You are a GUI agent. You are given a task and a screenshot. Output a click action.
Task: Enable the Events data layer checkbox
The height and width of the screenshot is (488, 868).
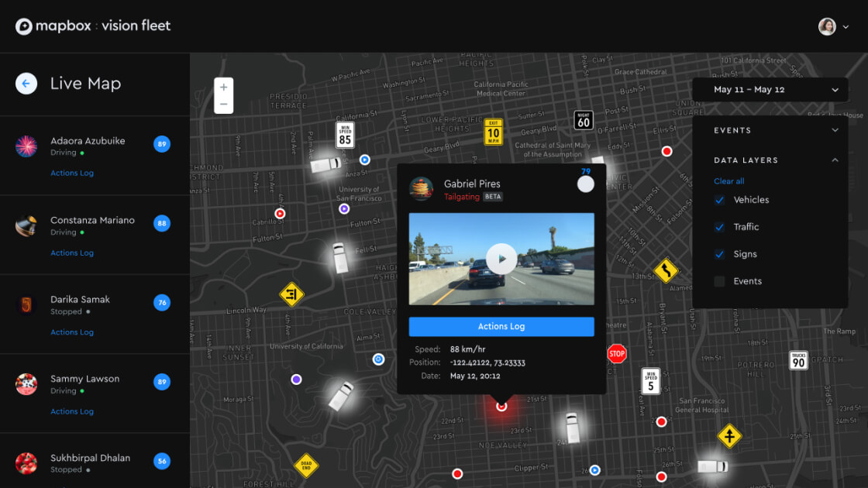pos(719,281)
